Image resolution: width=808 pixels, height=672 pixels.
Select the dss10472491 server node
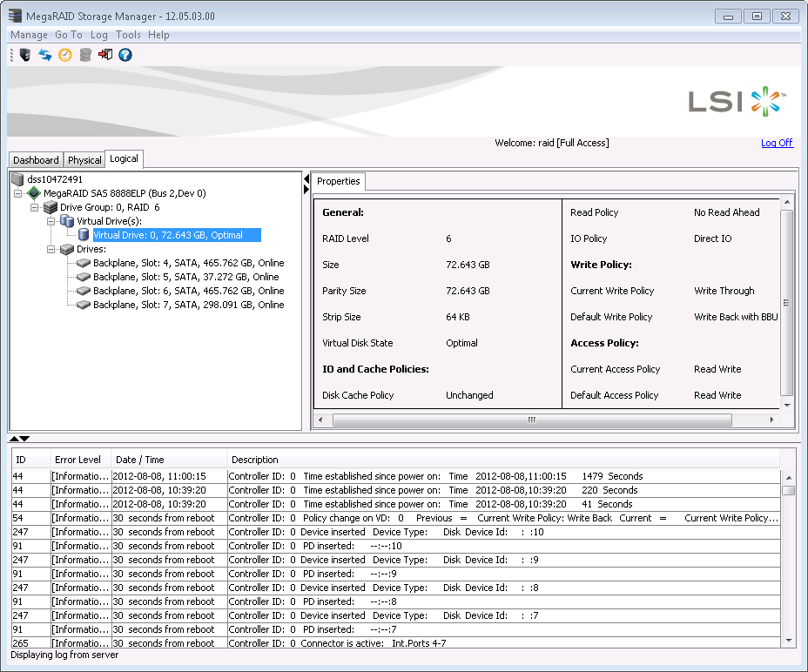pos(55,179)
